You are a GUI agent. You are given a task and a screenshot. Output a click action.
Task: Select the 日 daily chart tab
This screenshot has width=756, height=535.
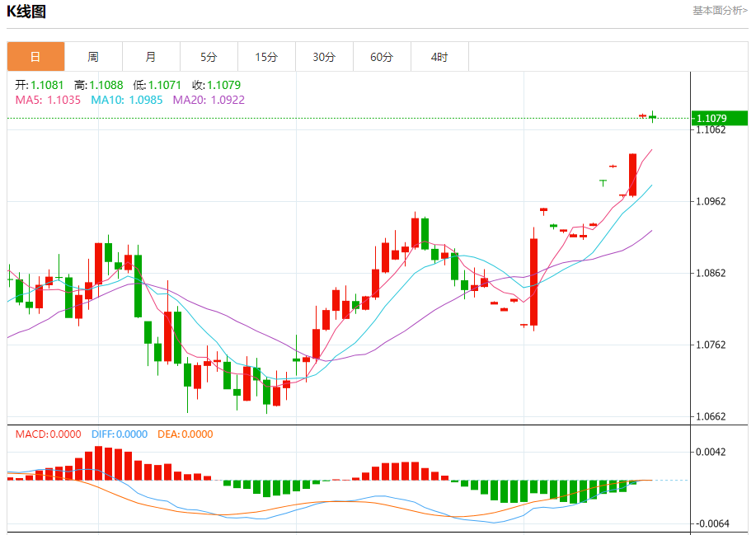point(35,57)
